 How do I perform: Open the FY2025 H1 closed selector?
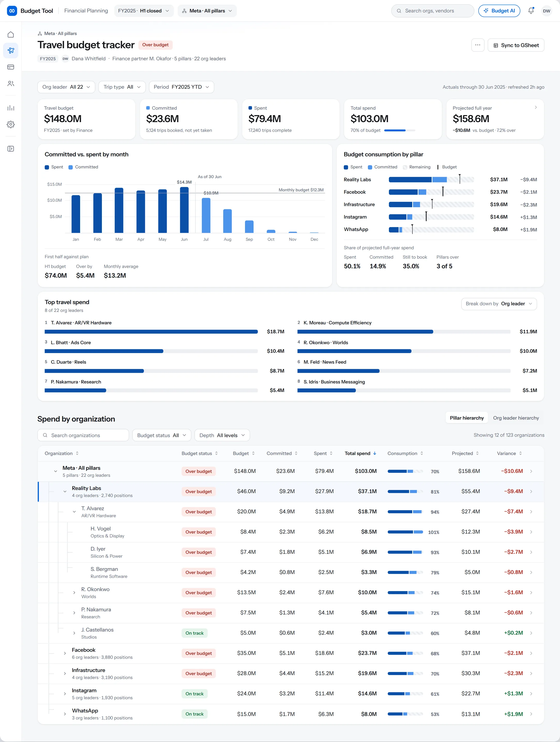click(x=144, y=11)
